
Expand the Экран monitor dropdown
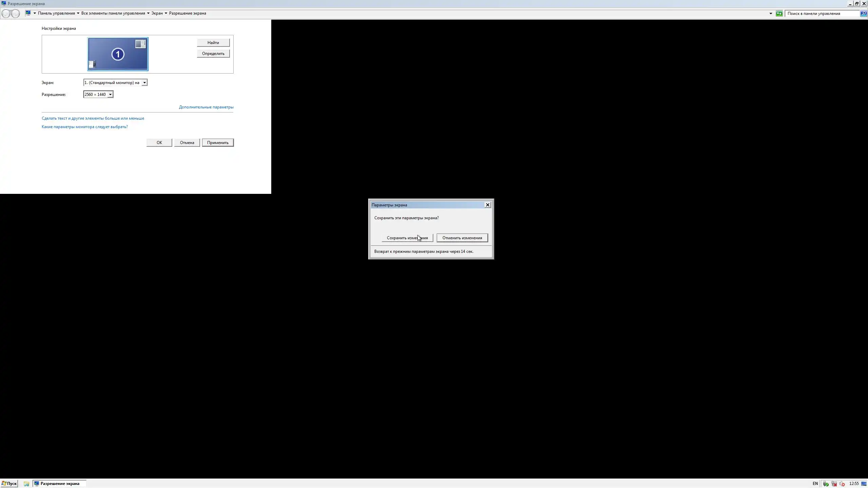[x=144, y=83]
